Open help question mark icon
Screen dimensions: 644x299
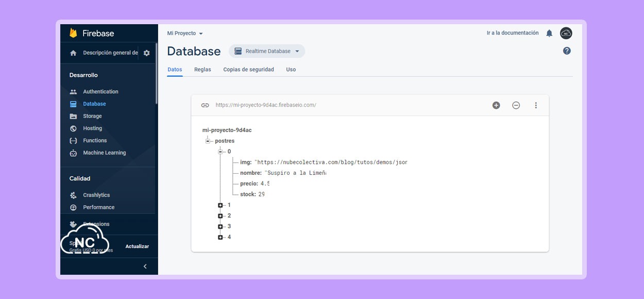tap(567, 51)
